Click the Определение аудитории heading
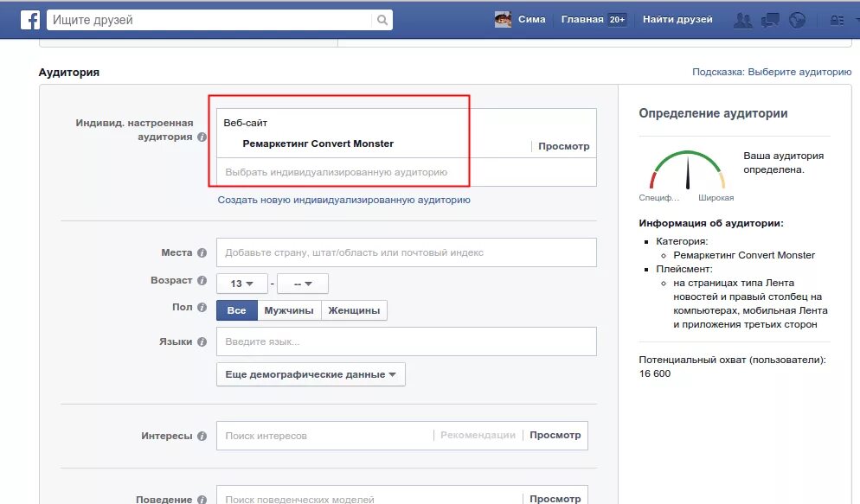 click(713, 113)
